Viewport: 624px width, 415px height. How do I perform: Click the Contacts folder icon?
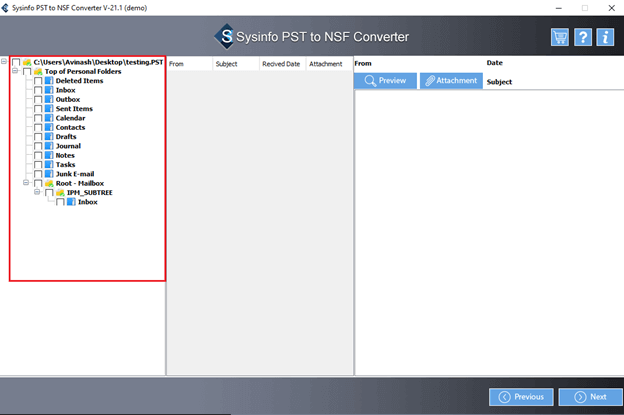coord(49,127)
